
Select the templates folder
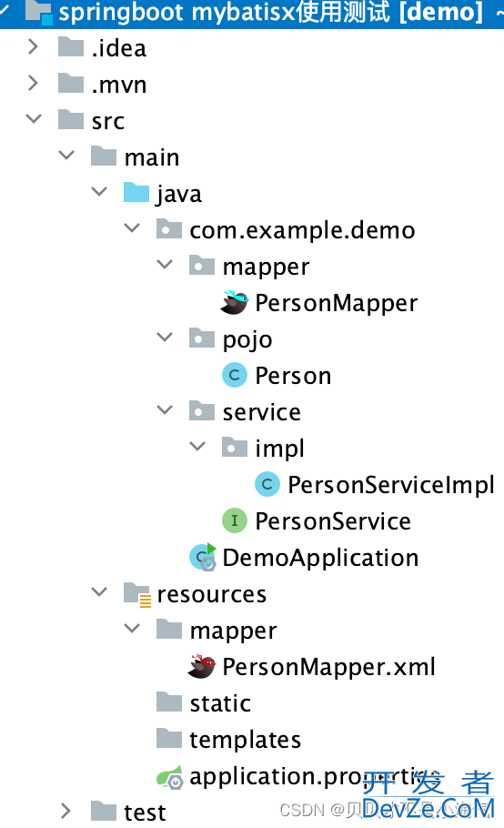point(228,740)
